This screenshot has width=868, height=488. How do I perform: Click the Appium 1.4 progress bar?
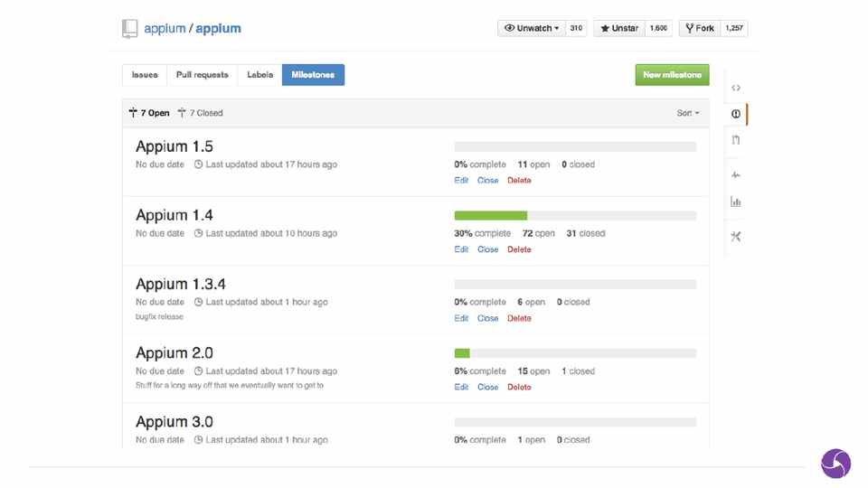tap(575, 216)
